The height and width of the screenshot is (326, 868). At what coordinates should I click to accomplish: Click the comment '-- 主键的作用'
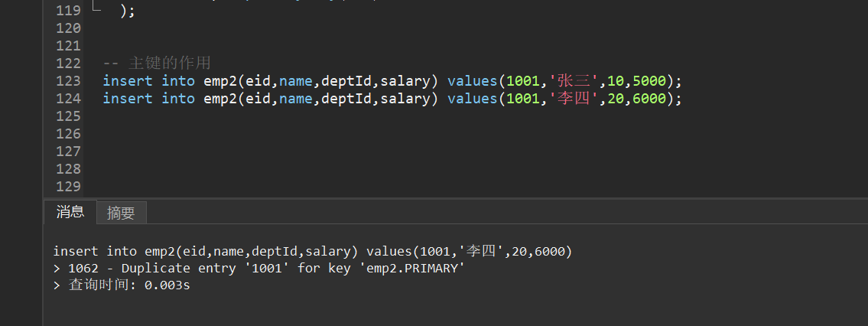click(157, 63)
